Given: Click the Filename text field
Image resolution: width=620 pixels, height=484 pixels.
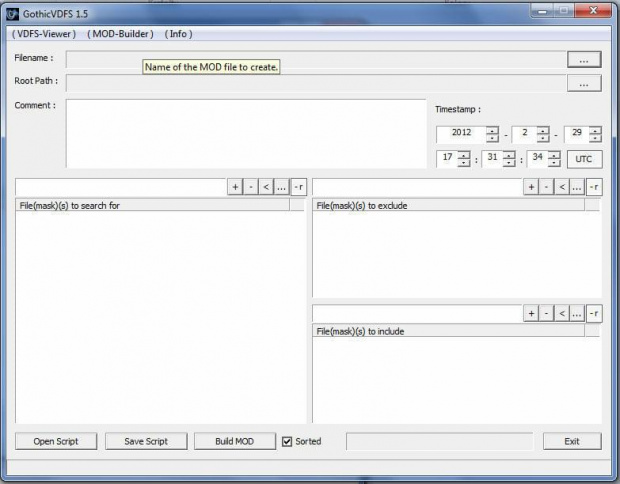Looking at the screenshot, I should point(315,59).
